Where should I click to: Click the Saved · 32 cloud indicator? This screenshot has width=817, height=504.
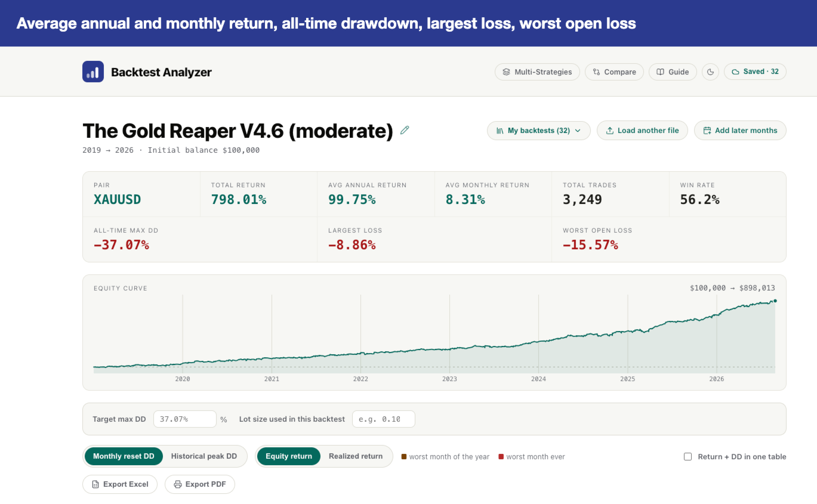[755, 72]
